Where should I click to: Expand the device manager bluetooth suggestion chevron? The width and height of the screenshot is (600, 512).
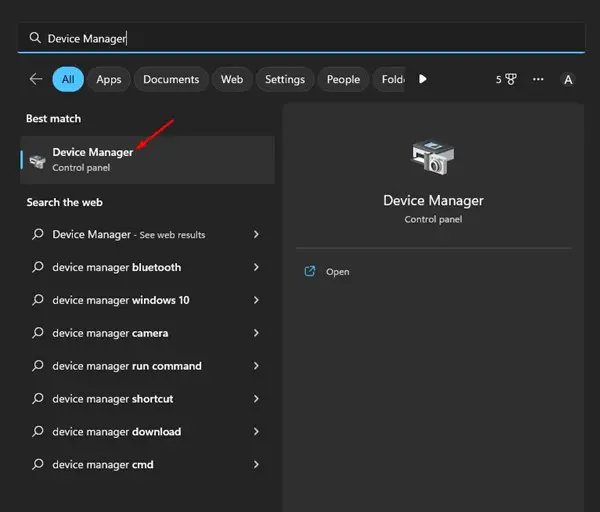(256, 267)
